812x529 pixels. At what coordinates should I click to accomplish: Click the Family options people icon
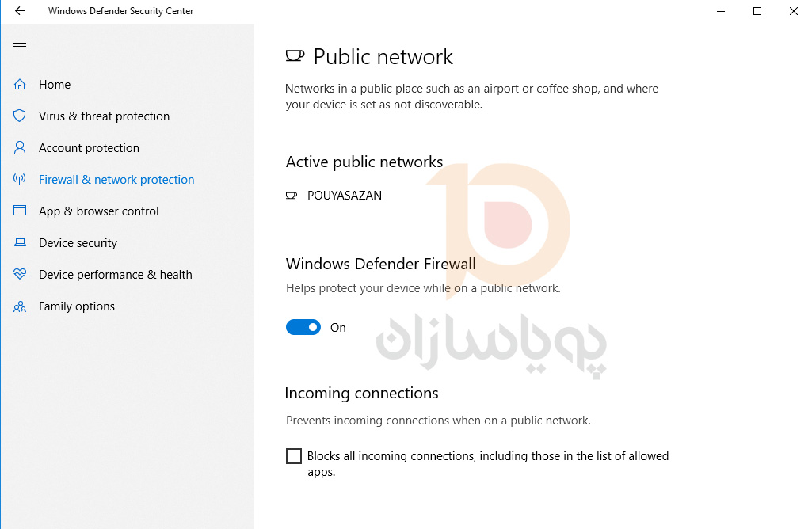[x=20, y=306]
